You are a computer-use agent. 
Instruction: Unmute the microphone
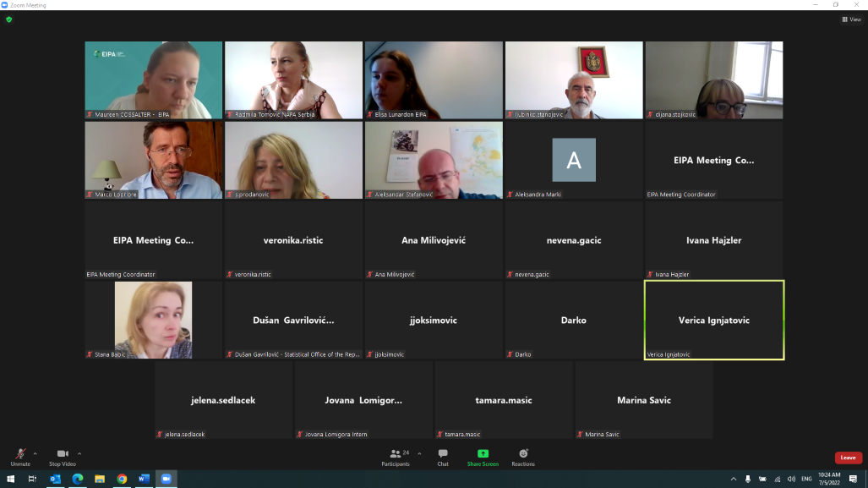pyautogui.click(x=20, y=457)
